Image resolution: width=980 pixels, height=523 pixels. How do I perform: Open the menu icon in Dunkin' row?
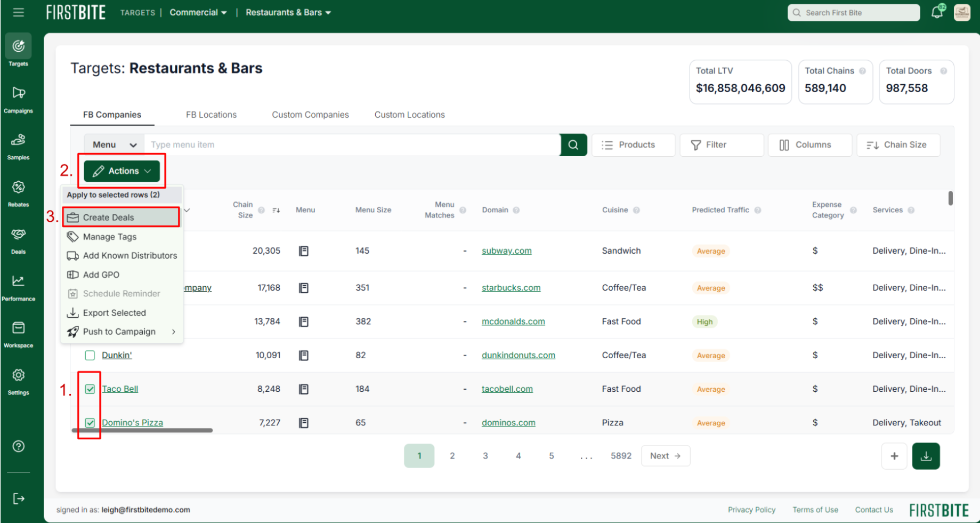tap(304, 356)
